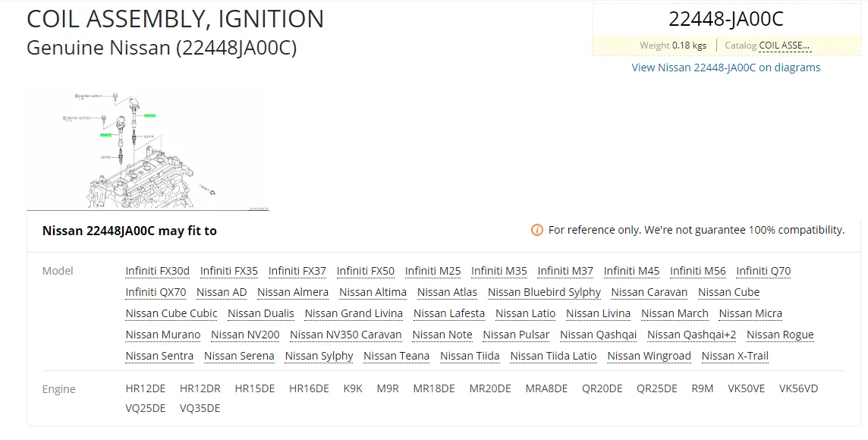Follow the Nissan March model link

point(675,314)
